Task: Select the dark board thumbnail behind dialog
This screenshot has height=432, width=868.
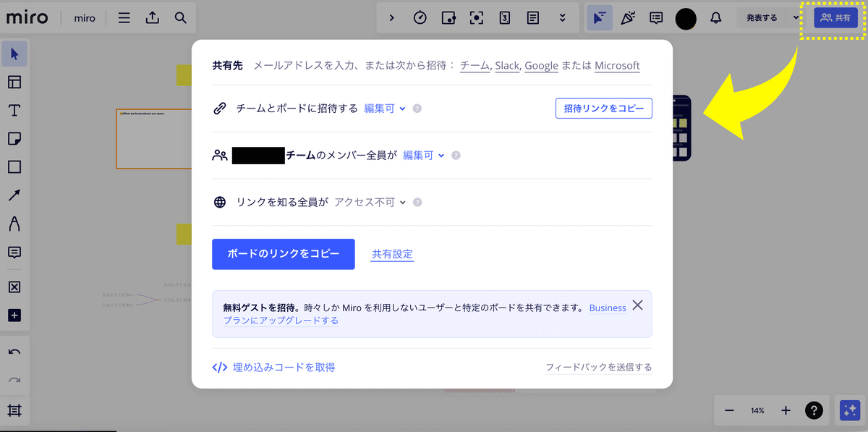Action: point(681,127)
